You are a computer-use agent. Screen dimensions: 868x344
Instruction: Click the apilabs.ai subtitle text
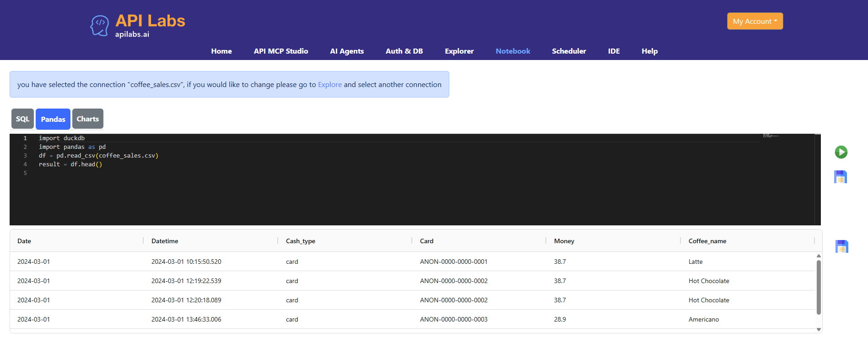tap(132, 34)
